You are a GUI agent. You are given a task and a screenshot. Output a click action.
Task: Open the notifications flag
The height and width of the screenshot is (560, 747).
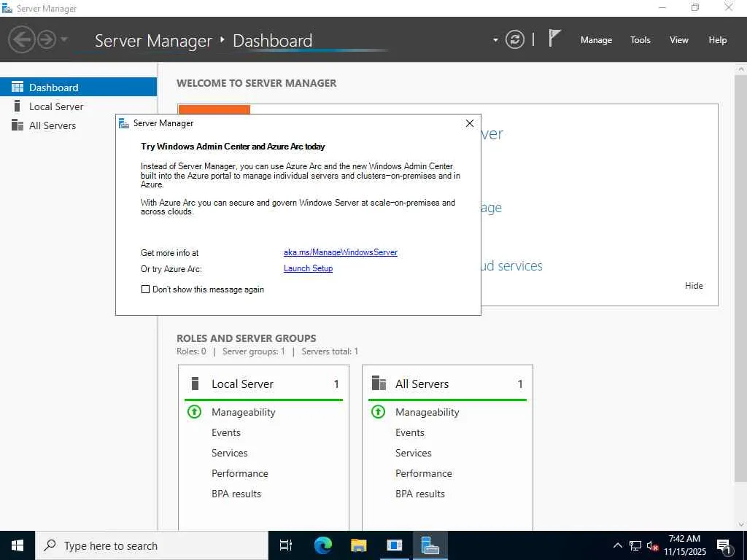pyautogui.click(x=554, y=38)
